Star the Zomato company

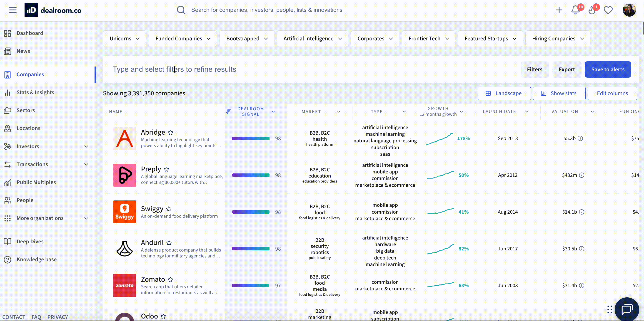tap(170, 279)
